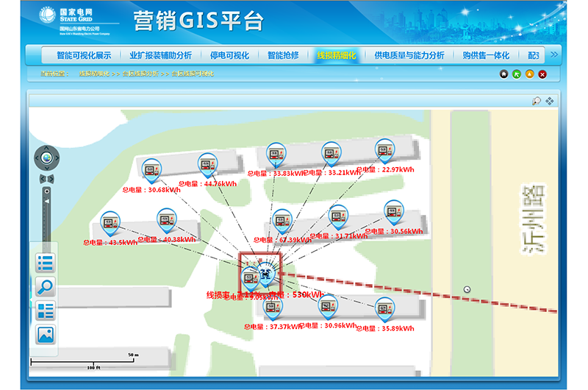Select the meter marker showing 22.97kWh
588x390 pixels.
[x=384, y=150]
